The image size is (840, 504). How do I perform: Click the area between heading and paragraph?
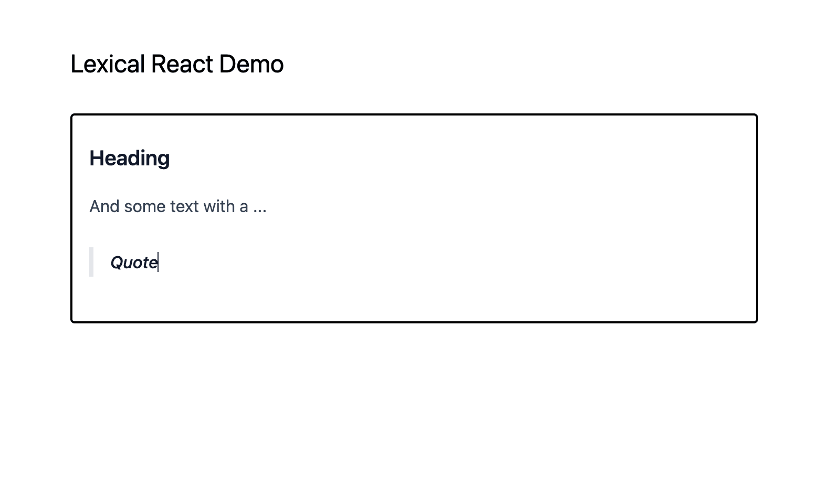point(210,181)
